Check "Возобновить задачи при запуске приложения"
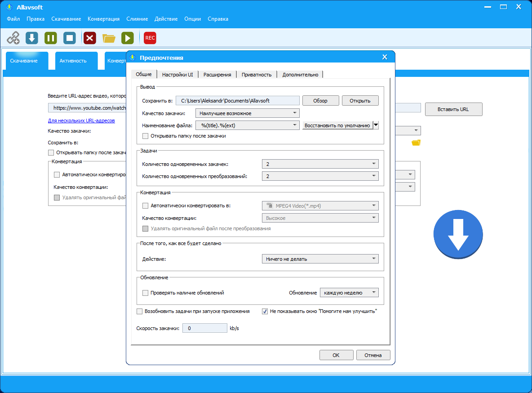 point(139,311)
